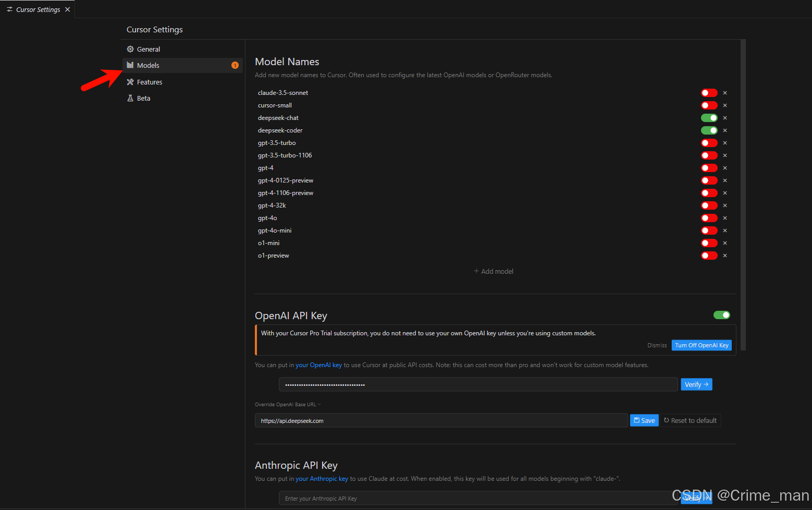Delete the gpt-4o model entry
Image resolution: width=812 pixels, height=510 pixels.
point(725,218)
